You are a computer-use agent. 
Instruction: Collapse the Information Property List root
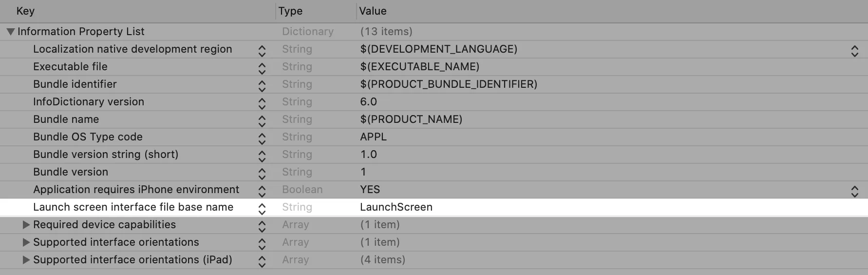[10, 32]
